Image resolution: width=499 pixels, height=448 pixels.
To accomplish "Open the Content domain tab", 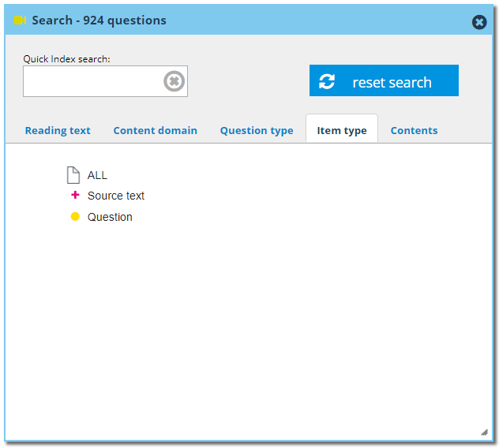I will coord(156,130).
